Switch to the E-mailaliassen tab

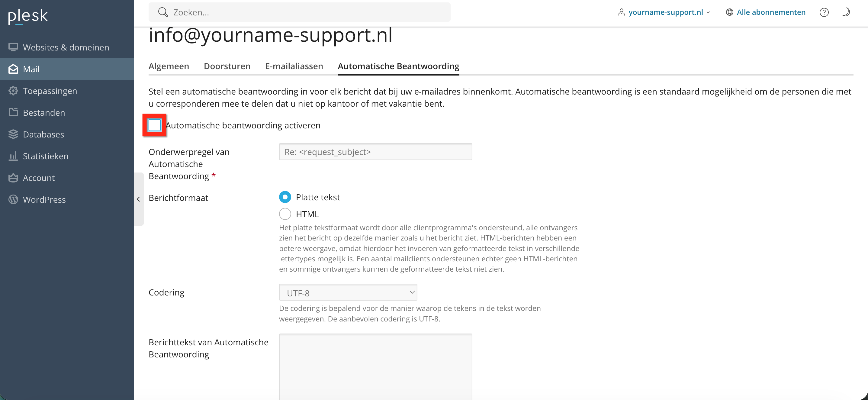[x=294, y=66]
